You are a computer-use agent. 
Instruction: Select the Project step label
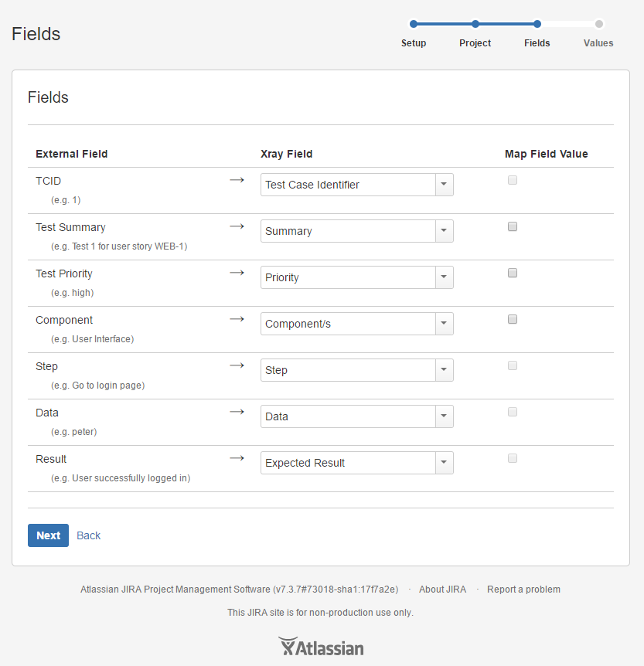(475, 43)
